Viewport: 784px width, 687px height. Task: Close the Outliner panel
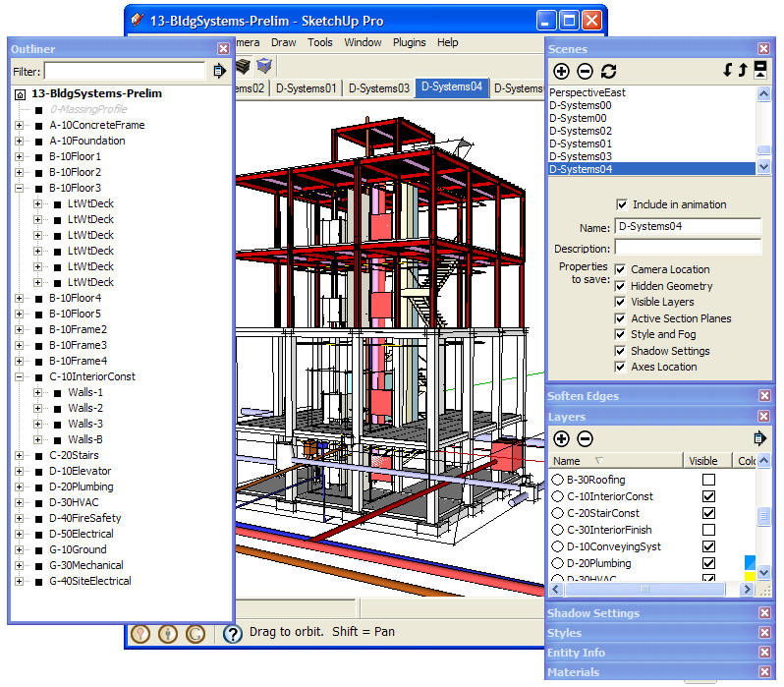point(223,48)
